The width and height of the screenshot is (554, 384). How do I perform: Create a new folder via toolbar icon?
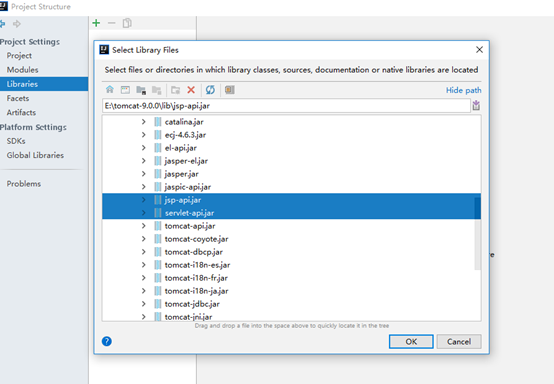pyautogui.click(x=175, y=90)
